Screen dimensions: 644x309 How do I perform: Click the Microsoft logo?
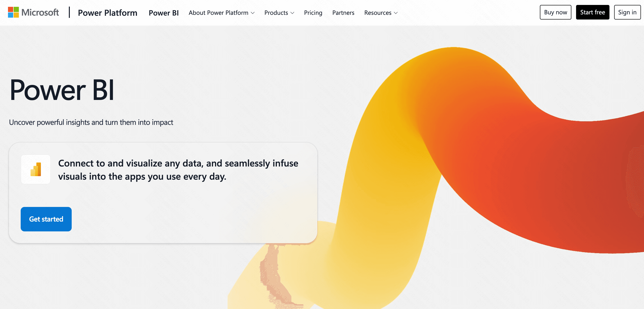(33, 12)
